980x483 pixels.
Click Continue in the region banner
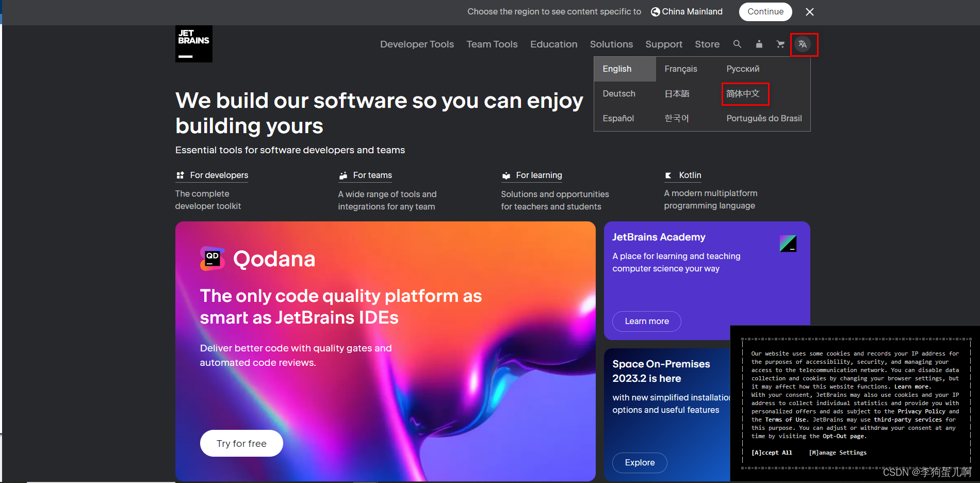point(765,12)
